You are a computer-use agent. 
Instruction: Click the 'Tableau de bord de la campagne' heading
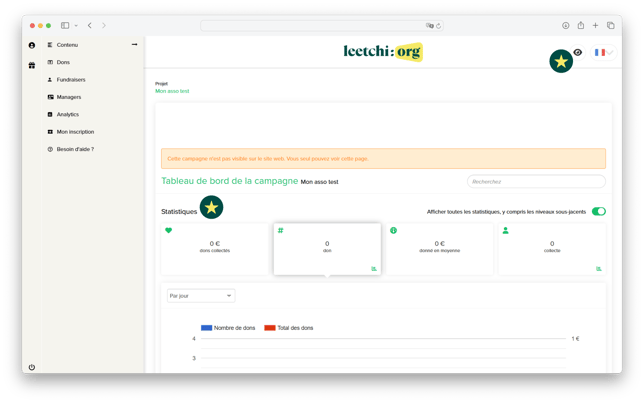coord(230,181)
